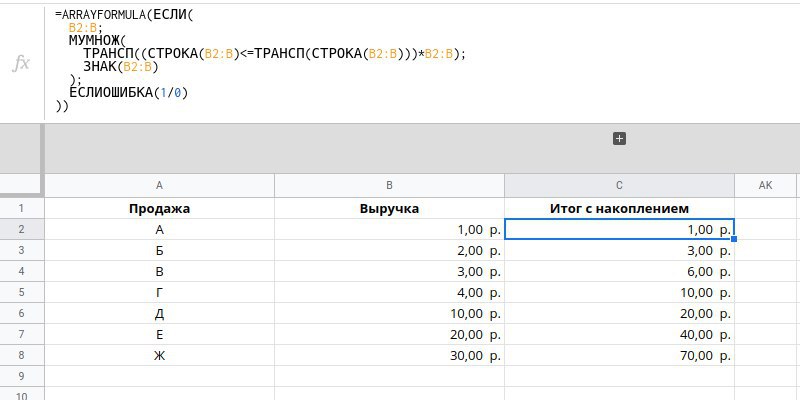Click the fill handle of cell C2
Screen dimensions: 800x400
coord(734,239)
